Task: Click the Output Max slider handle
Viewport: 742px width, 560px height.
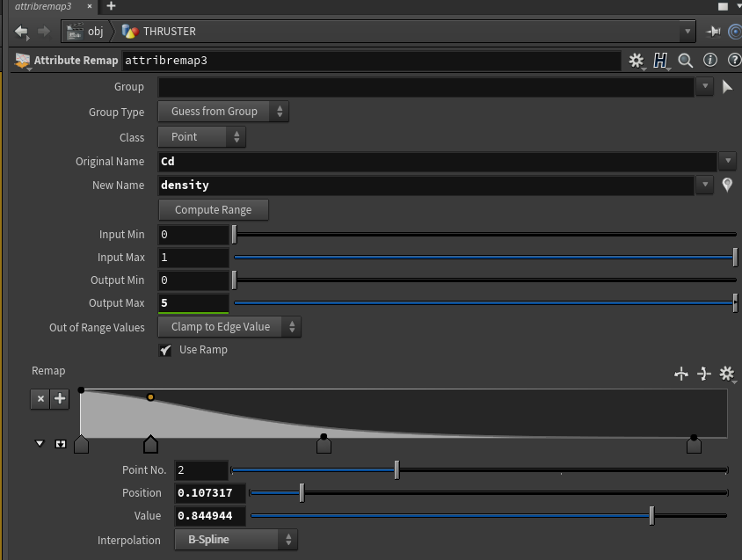Action: tap(735, 303)
